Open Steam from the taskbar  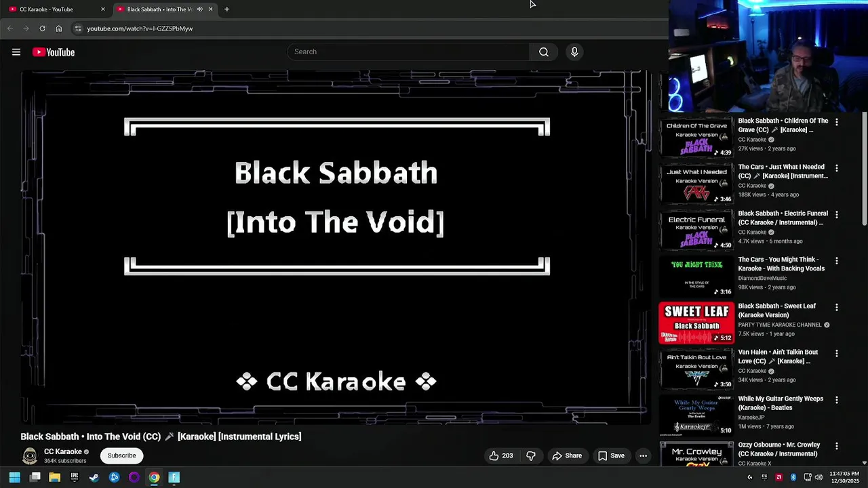click(94, 477)
